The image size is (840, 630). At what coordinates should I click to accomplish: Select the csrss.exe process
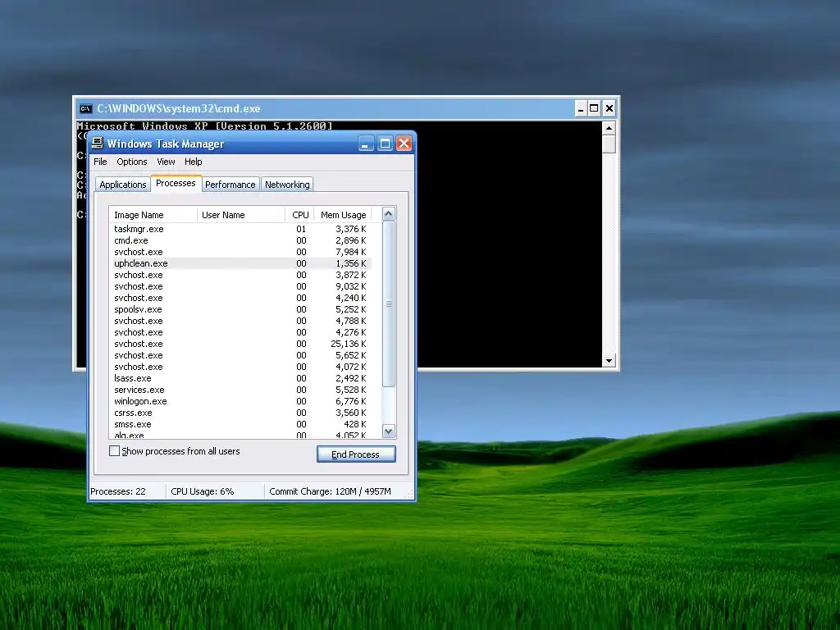(x=240, y=413)
